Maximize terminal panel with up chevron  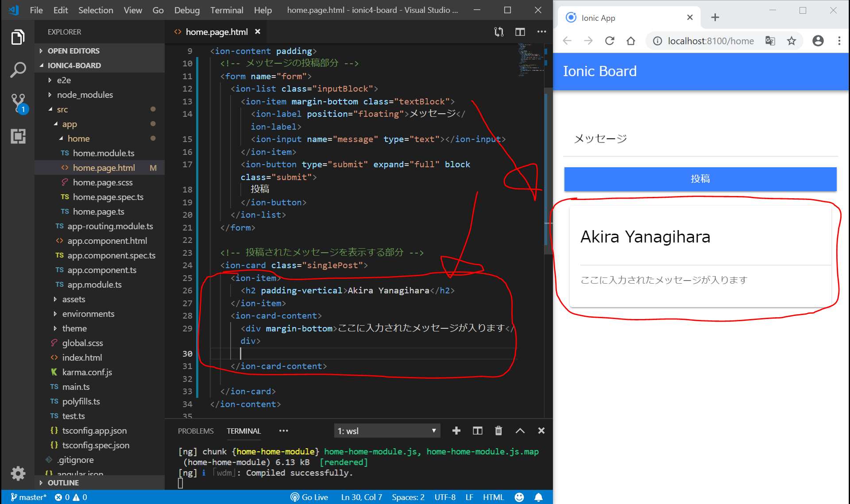pos(520,431)
